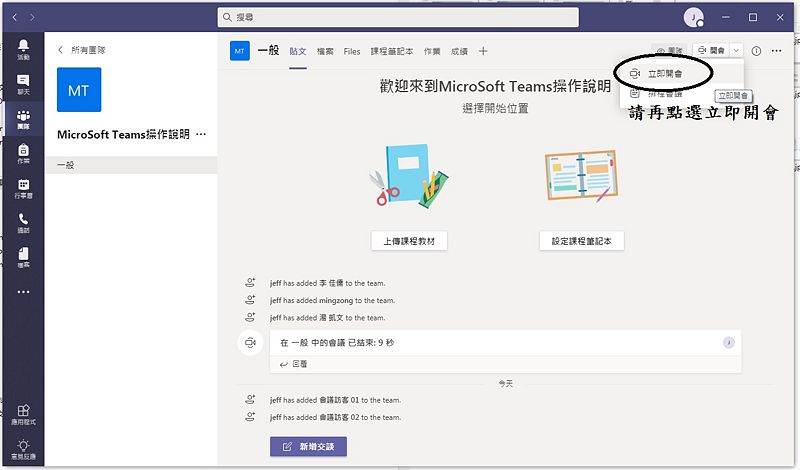Click the 上傳課程教材 button
This screenshot has width=800, height=470.
pos(409,241)
